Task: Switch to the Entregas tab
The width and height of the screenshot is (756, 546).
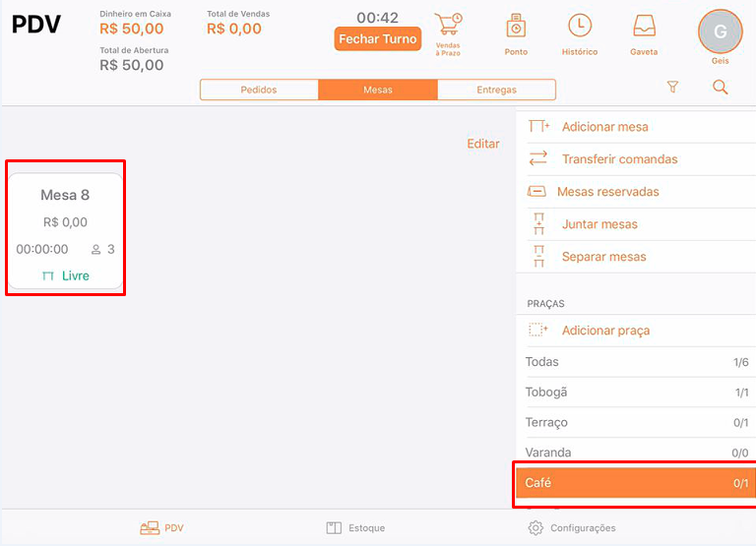Action: [496, 90]
